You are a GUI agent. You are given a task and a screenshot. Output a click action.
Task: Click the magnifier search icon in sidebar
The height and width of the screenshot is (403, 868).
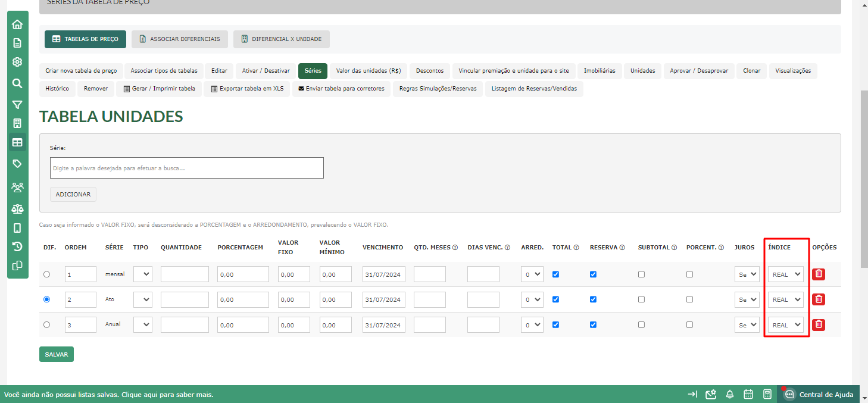coord(17,83)
